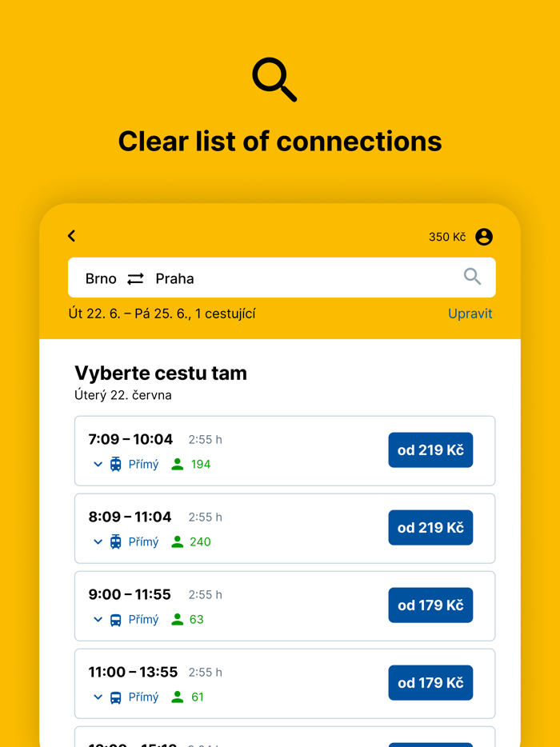Image resolution: width=560 pixels, height=747 pixels.
Task: Click the 350 Kč credit balance
Action: 446,237
